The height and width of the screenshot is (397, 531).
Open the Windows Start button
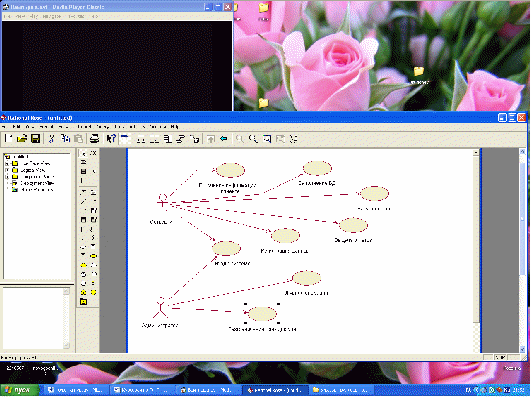click(20, 390)
